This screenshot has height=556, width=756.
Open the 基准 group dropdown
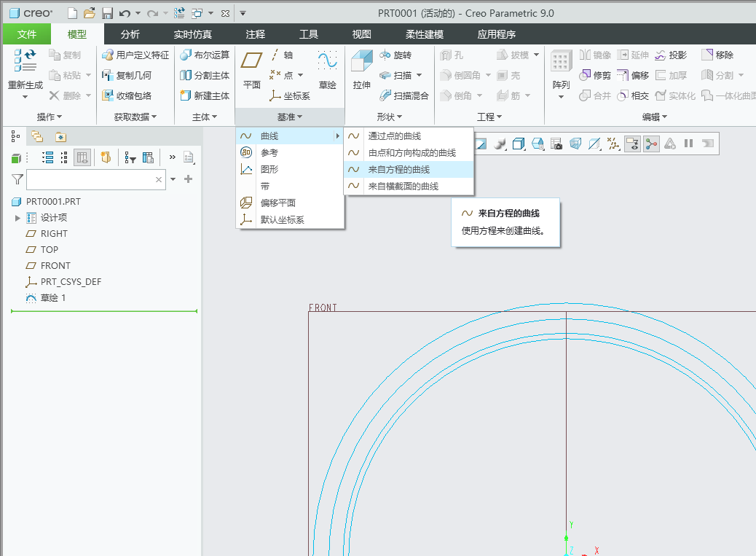(x=290, y=117)
